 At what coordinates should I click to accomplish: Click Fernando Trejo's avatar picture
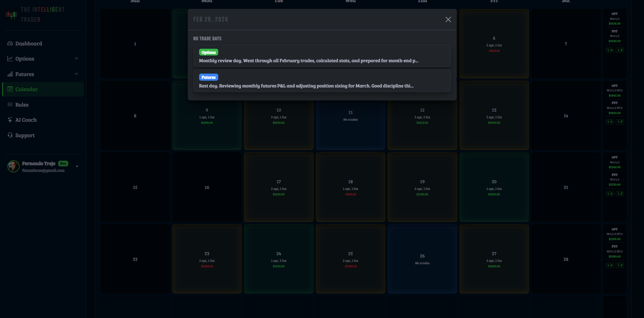(x=13, y=166)
